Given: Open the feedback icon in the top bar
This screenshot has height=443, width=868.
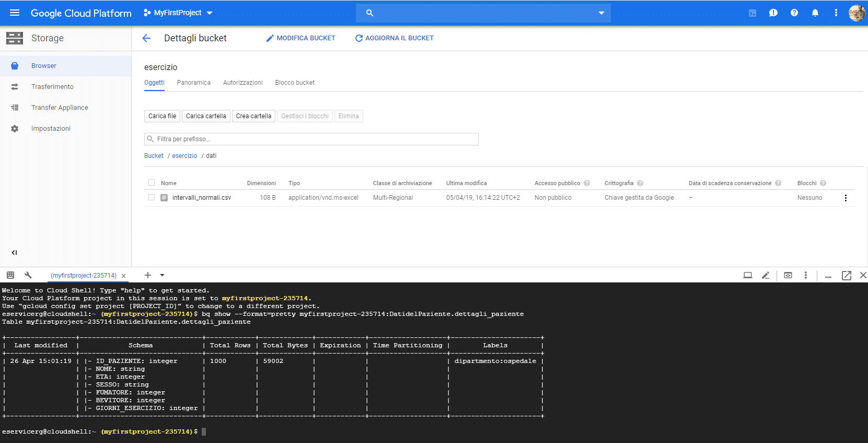Looking at the screenshot, I should 773,13.
